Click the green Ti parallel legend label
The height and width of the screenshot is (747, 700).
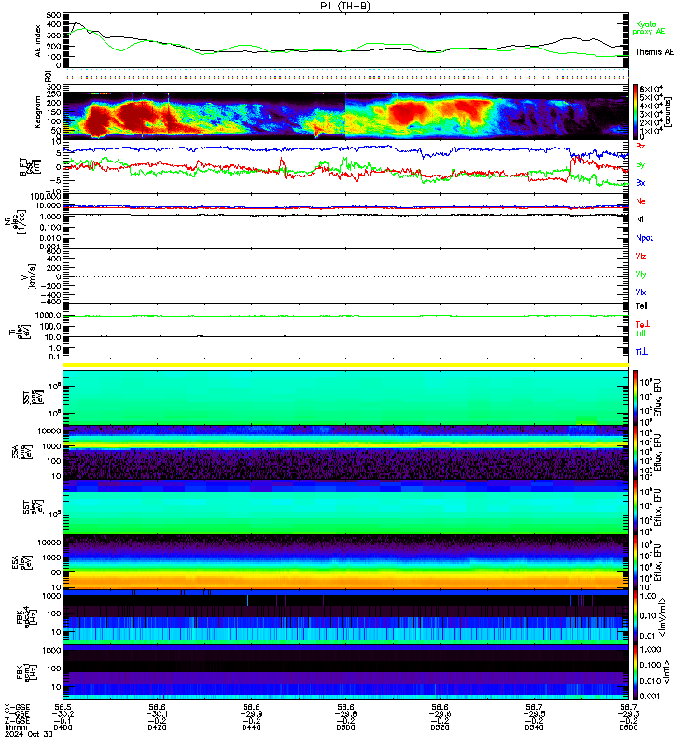click(640, 333)
